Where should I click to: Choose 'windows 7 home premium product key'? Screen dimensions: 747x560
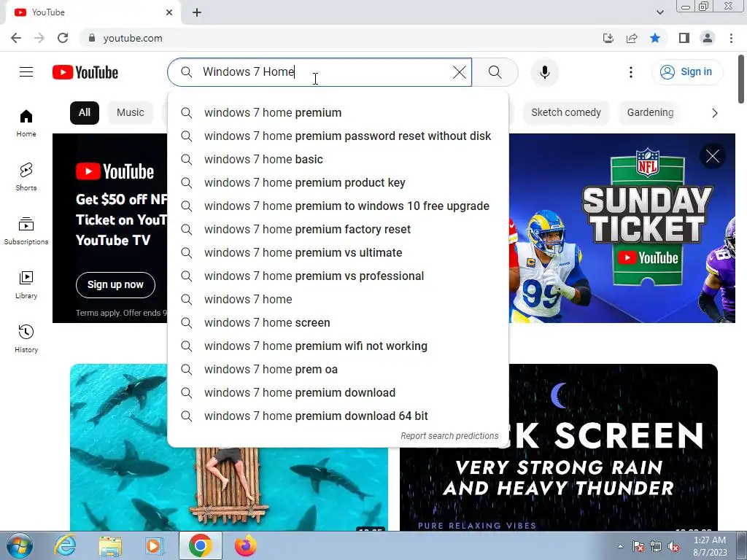pos(338,183)
